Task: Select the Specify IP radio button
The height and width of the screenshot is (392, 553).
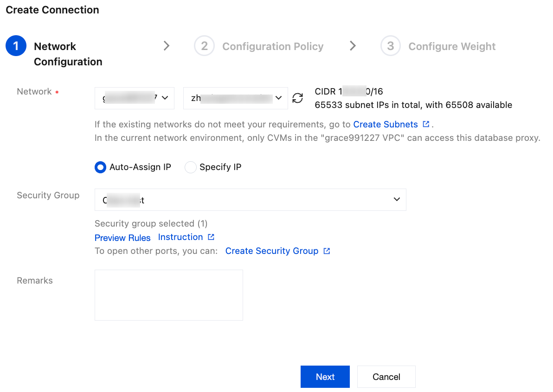Action: [x=190, y=167]
